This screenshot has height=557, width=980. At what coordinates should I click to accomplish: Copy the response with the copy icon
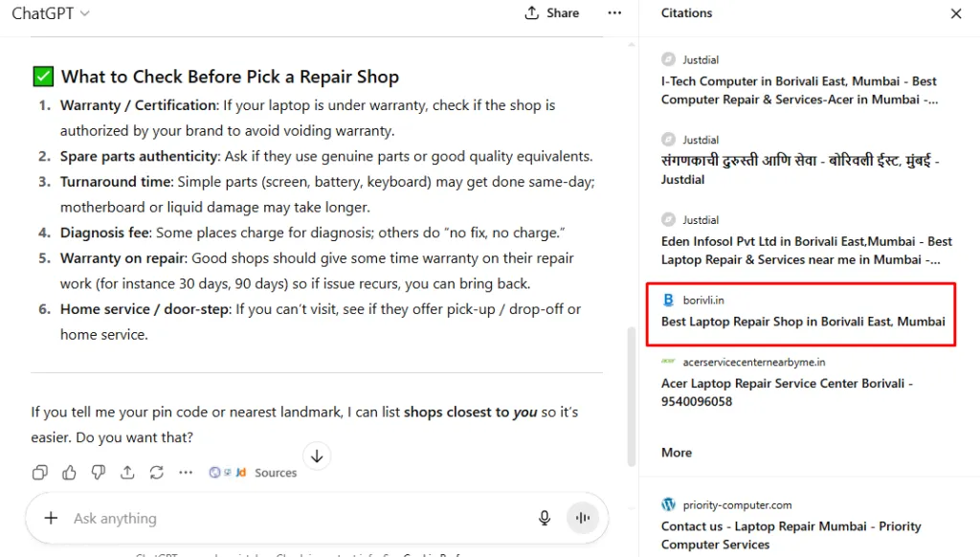(x=39, y=472)
